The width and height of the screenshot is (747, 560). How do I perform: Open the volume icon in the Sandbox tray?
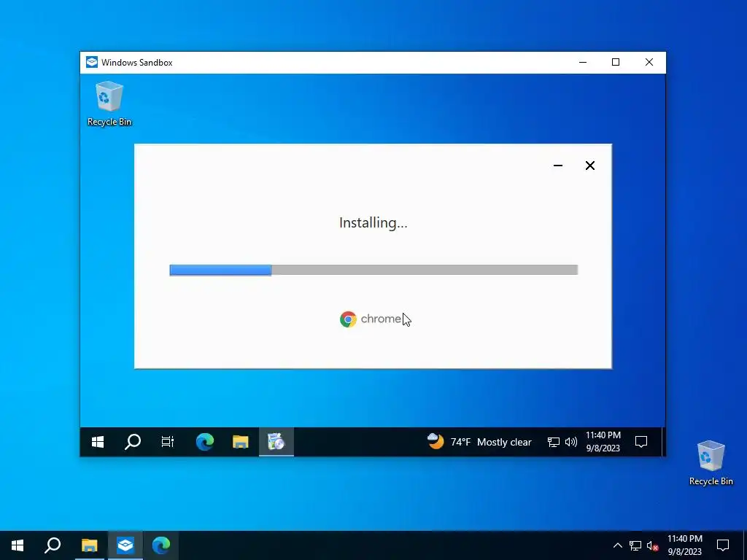(570, 442)
